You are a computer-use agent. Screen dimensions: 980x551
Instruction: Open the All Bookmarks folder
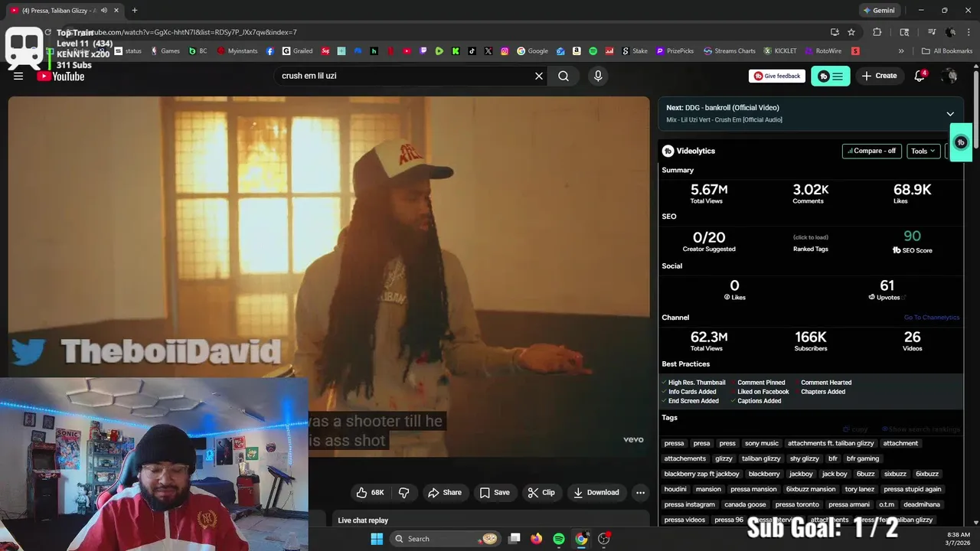tap(947, 51)
